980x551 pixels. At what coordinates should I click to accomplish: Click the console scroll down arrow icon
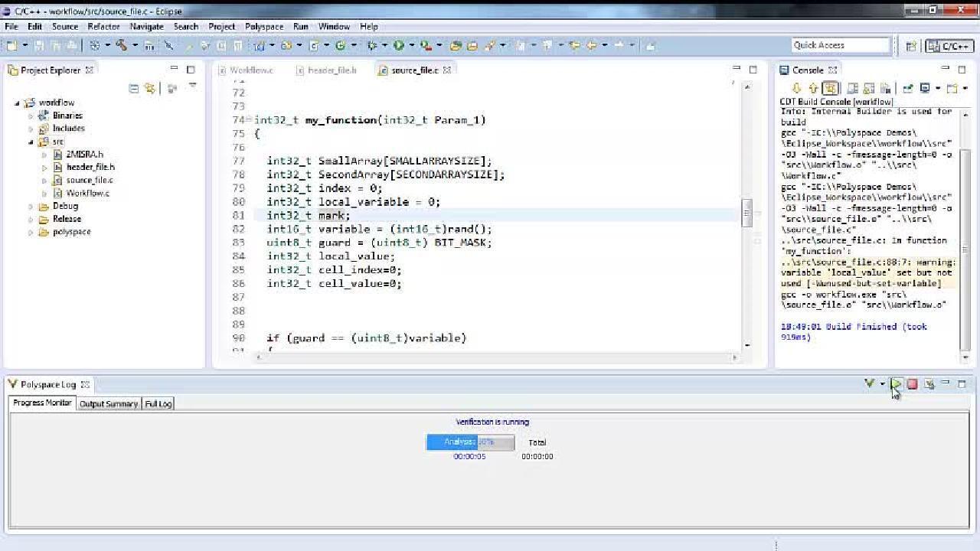(796, 88)
